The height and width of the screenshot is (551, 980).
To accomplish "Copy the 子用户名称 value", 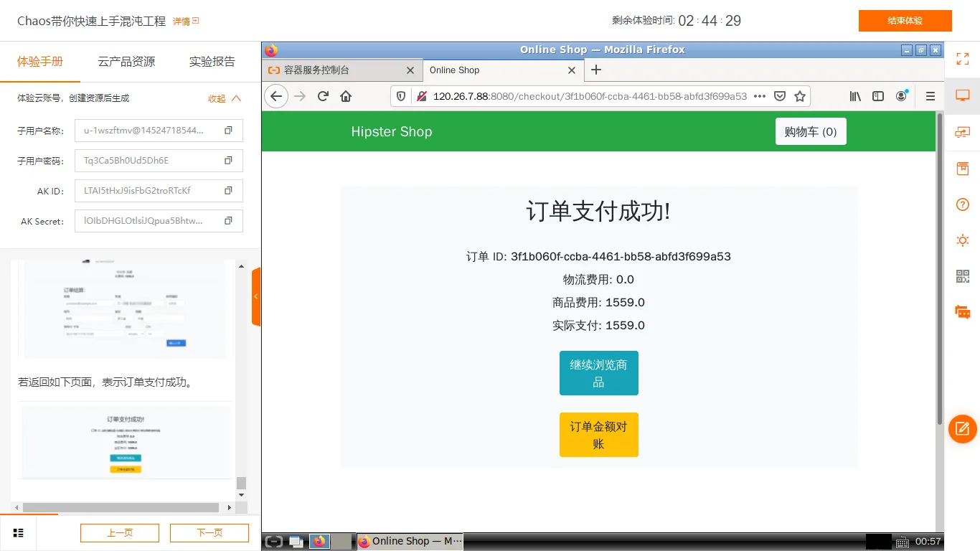I will click(228, 131).
